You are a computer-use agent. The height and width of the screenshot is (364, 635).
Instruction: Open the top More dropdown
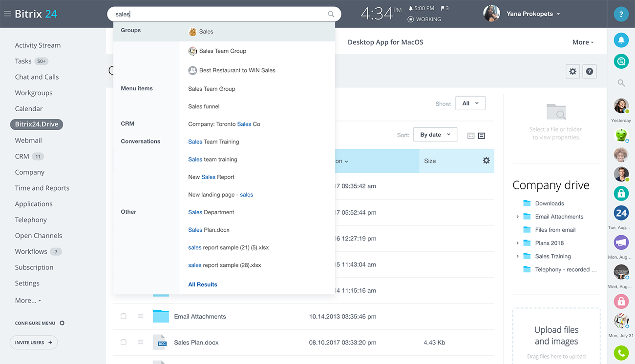point(583,42)
